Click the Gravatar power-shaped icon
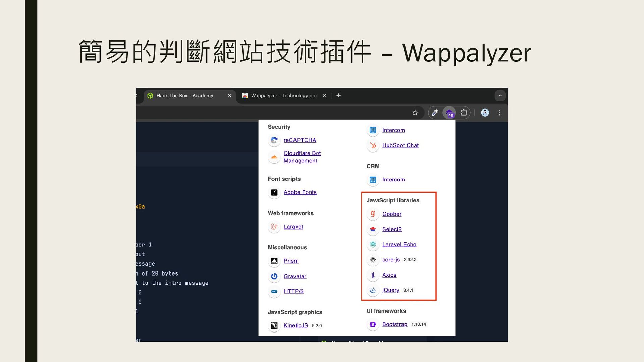 click(274, 276)
